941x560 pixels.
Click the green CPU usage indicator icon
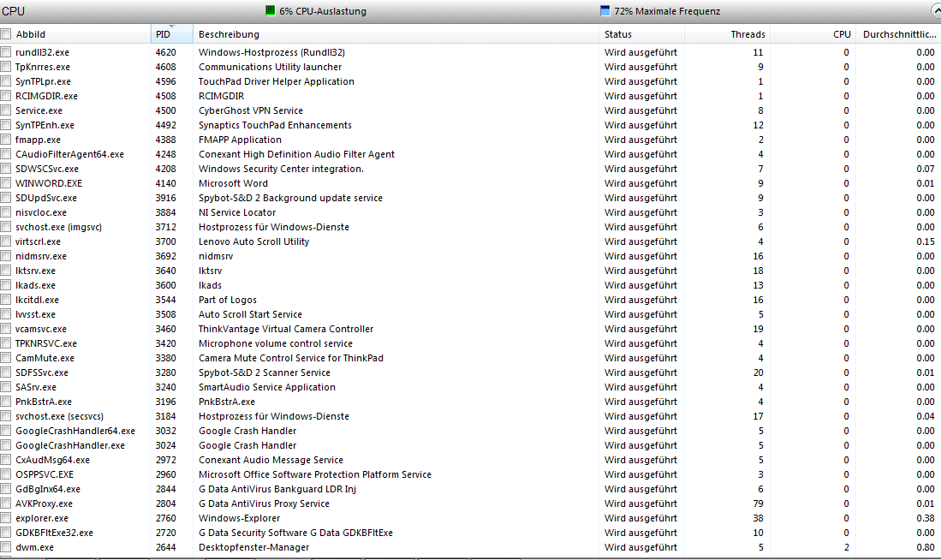coord(270,11)
